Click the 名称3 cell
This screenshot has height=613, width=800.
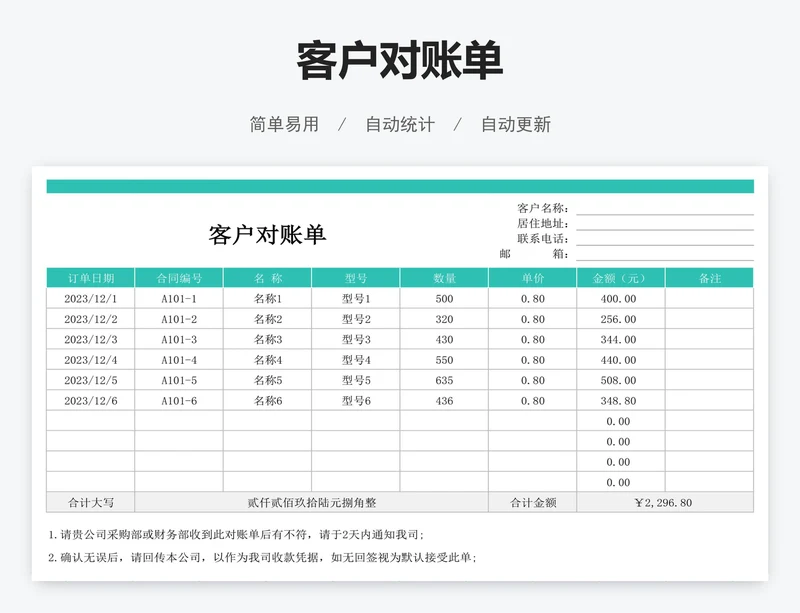[x=267, y=339]
